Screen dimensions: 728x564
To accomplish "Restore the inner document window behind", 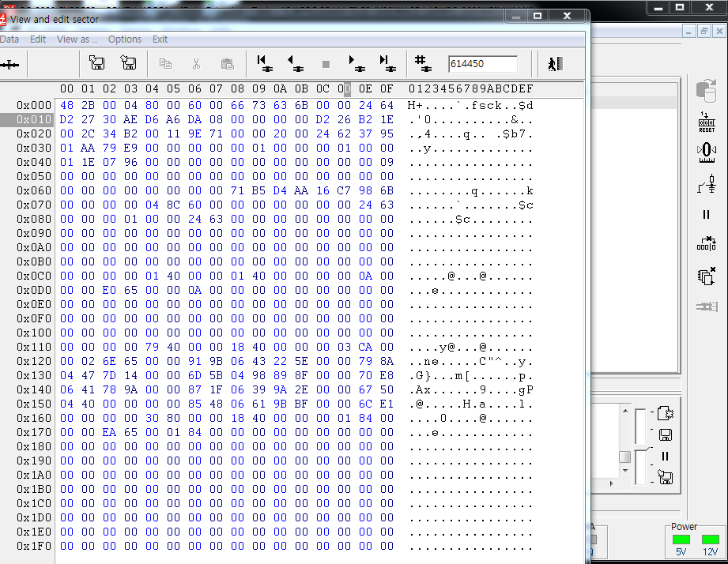I will click(x=703, y=31).
